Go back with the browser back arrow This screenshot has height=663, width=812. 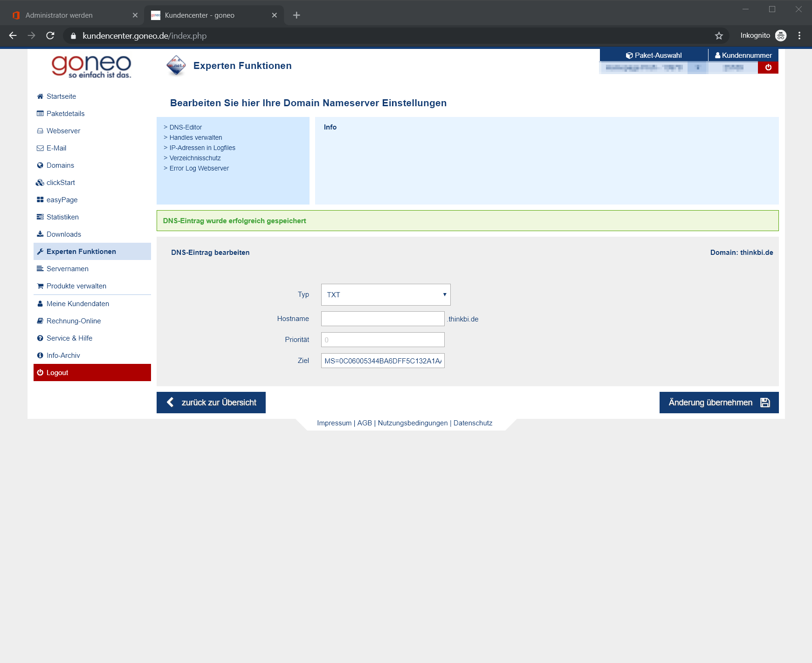(13, 36)
